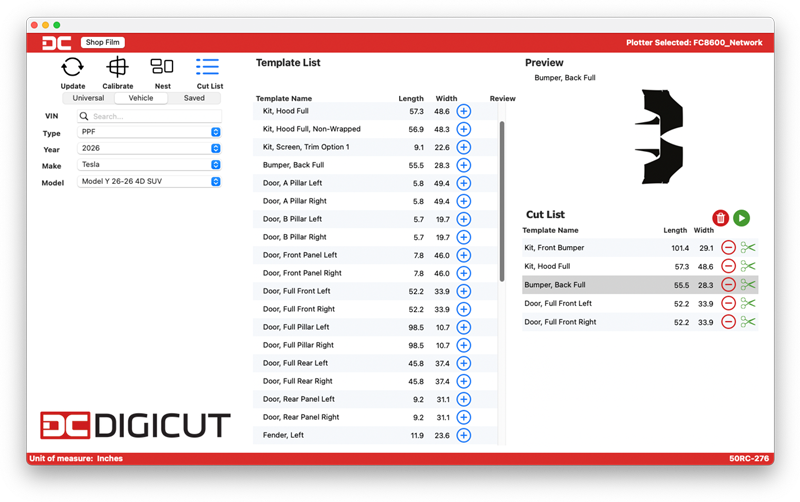
Task: Select Door, Full Front Right in Cut List
Action: pyautogui.click(x=640, y=322)
